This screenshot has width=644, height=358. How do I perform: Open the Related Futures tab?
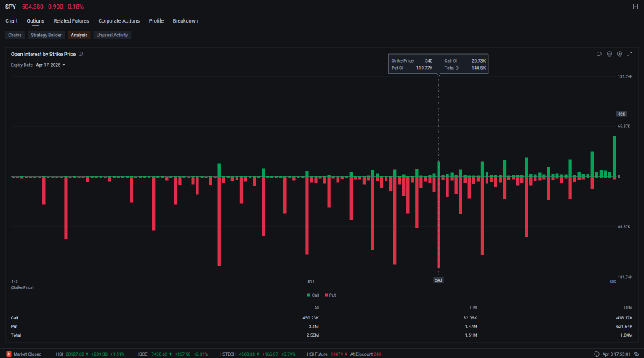click(71, 20)
